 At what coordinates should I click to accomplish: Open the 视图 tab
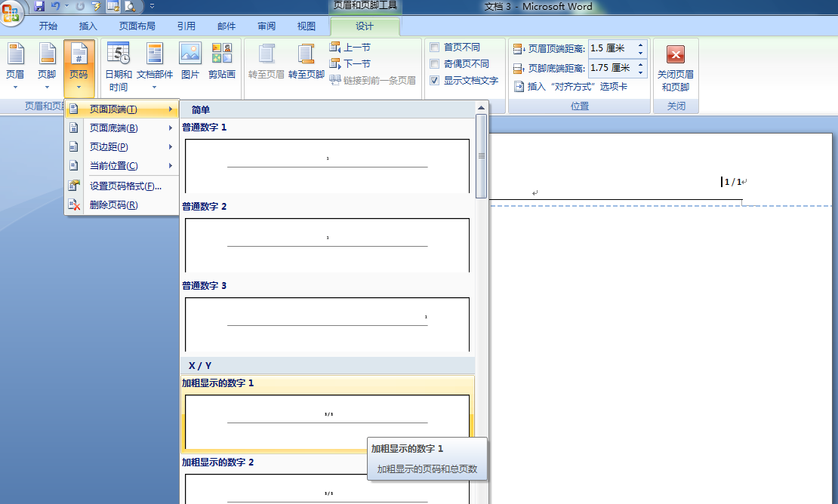307,26
